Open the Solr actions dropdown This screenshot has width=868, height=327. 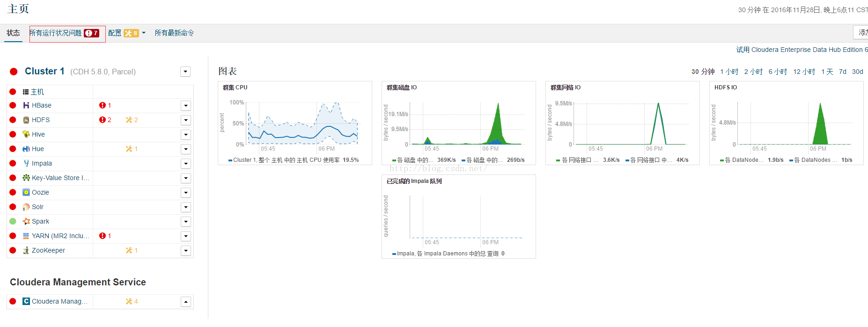(x=186, y=207)
